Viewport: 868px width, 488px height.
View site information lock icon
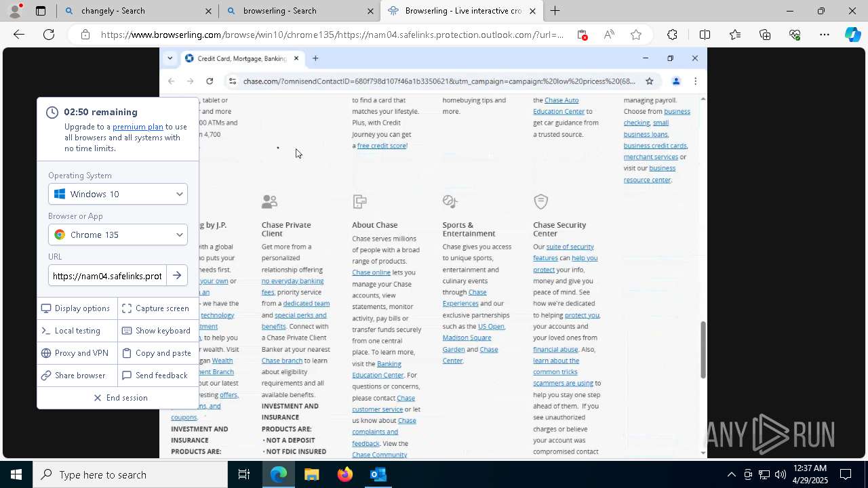85,35
